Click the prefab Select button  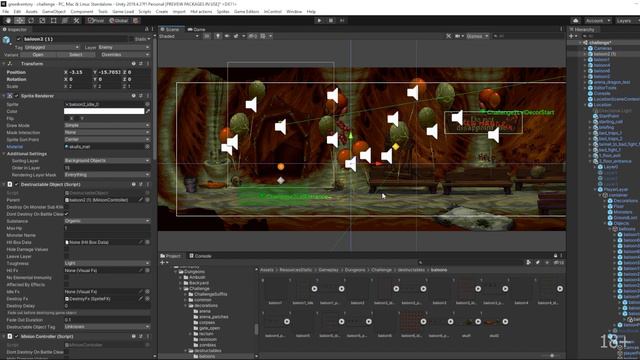pyautogui.click(x=76, y=55)
